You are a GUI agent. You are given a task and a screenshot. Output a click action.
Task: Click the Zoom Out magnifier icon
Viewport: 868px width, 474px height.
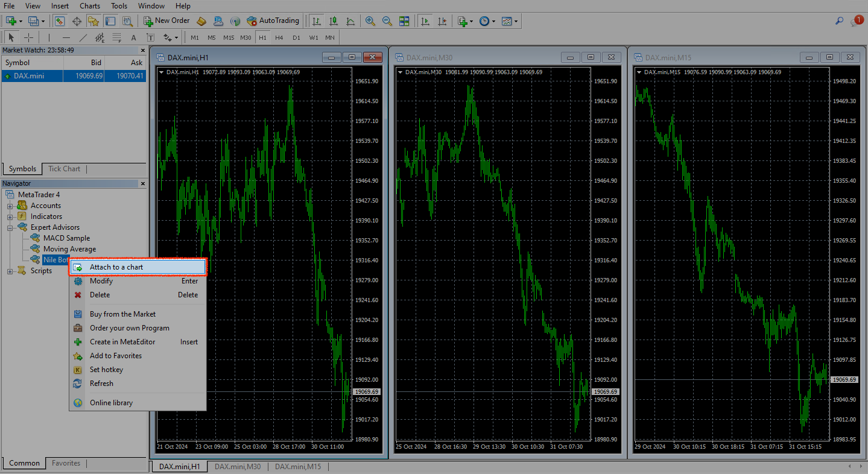[387, 21]
